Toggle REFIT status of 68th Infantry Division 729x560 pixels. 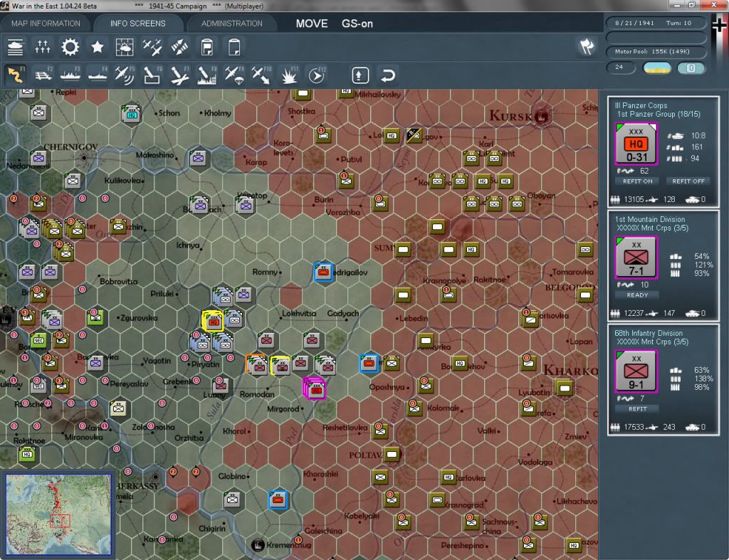[x=637, y=409]
